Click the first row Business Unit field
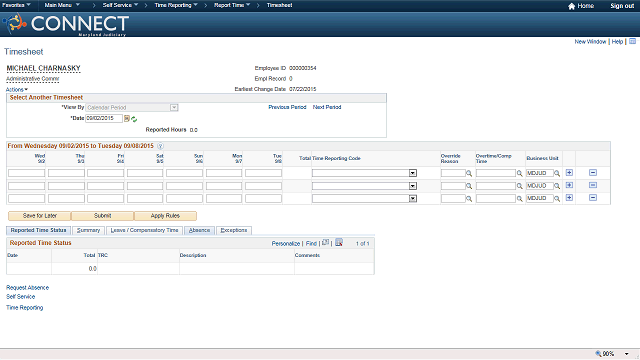This screenshot has width=640, height=360. click(540, 173)
